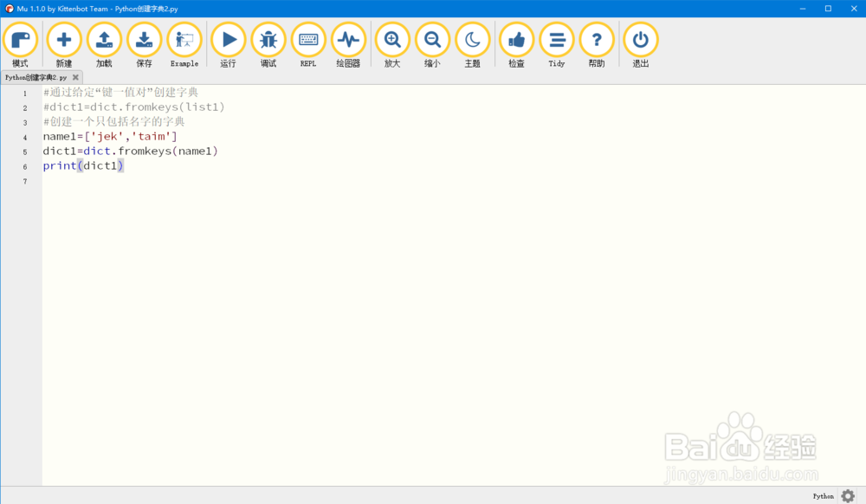Tidy the code formatting
The width and height of the screenshot is (866, 504).
tap(556, 39)
